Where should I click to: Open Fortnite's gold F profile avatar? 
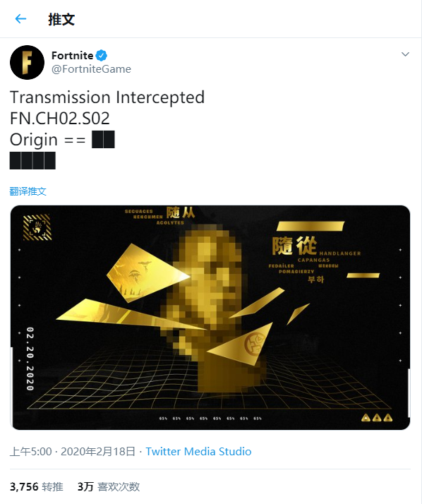coord(27,62)
